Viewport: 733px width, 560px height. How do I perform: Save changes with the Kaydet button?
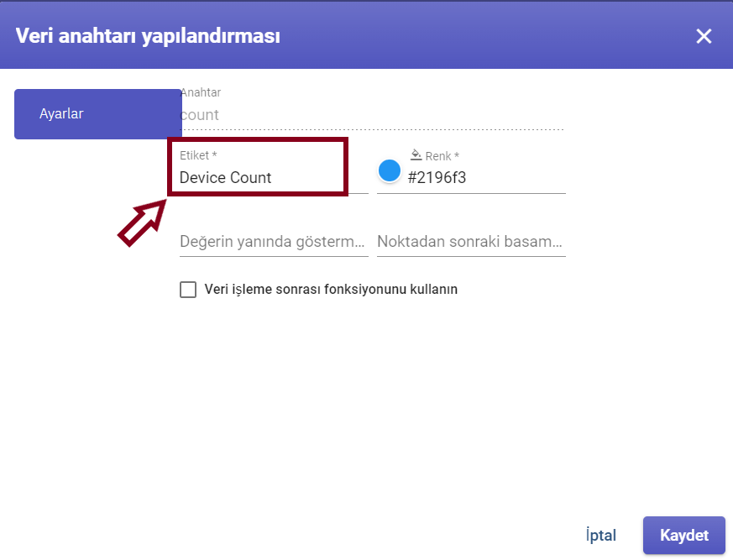[684, 535]
